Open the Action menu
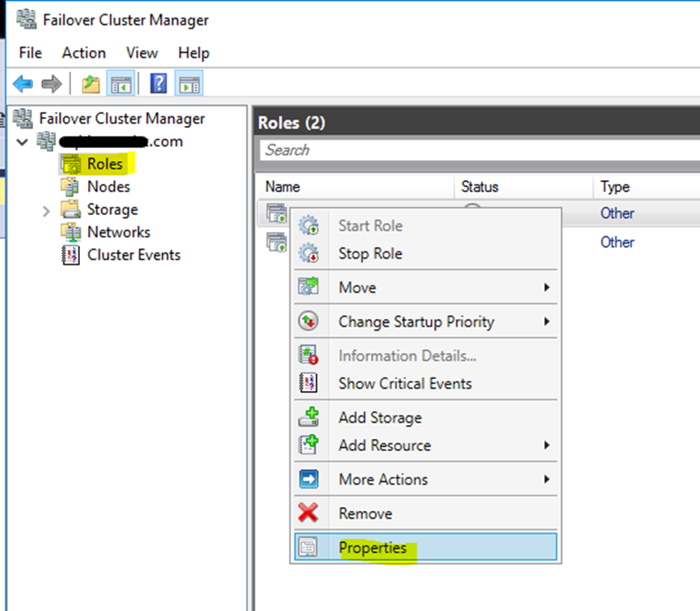 point(84,53)
